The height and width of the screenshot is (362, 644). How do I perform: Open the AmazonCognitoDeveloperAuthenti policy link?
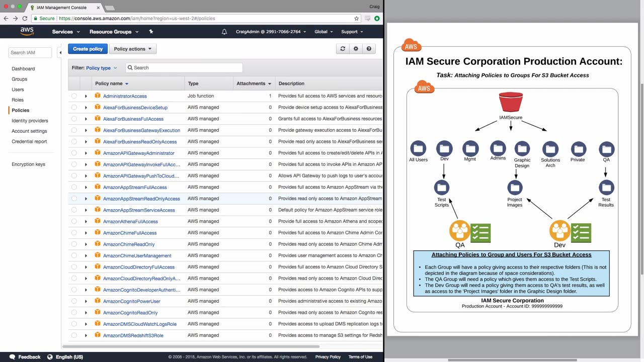[141, 290]
